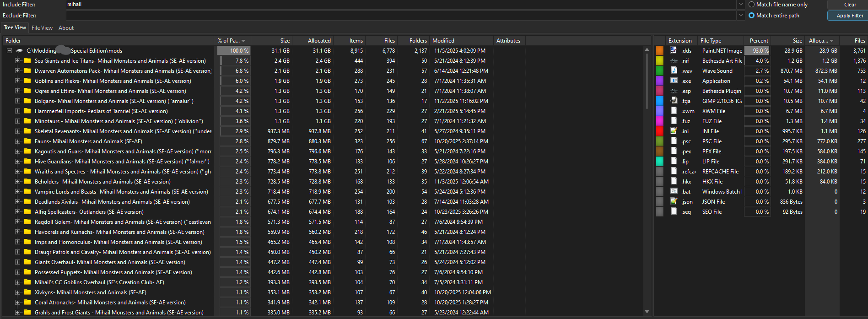This screenshot has width=868, height=319.
Task: Click the .pex PEX File icon
Action: [674, 151]
